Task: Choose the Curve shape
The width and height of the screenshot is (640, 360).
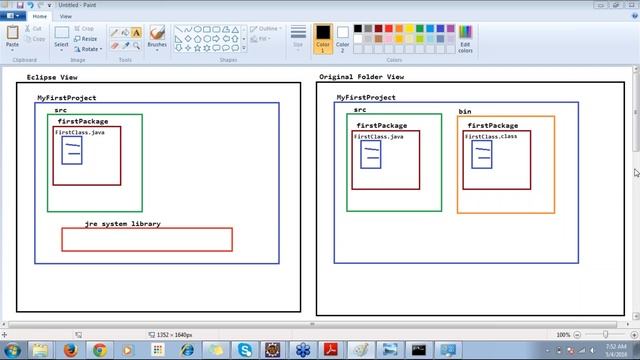Action: coord(188,30)
